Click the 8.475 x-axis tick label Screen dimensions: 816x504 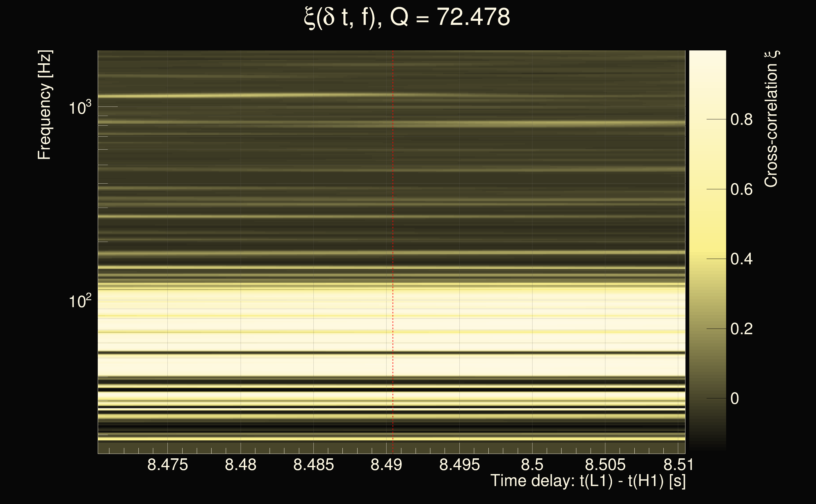tap(167, 465)
